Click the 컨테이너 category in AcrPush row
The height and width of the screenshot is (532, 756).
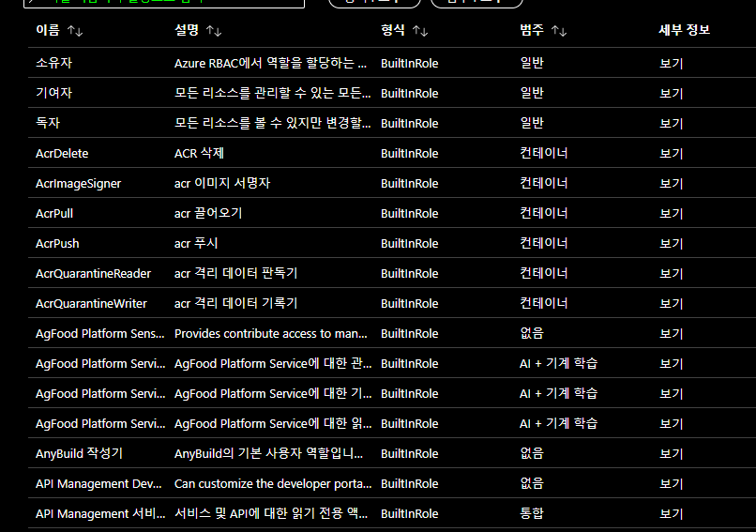(544, 244)
